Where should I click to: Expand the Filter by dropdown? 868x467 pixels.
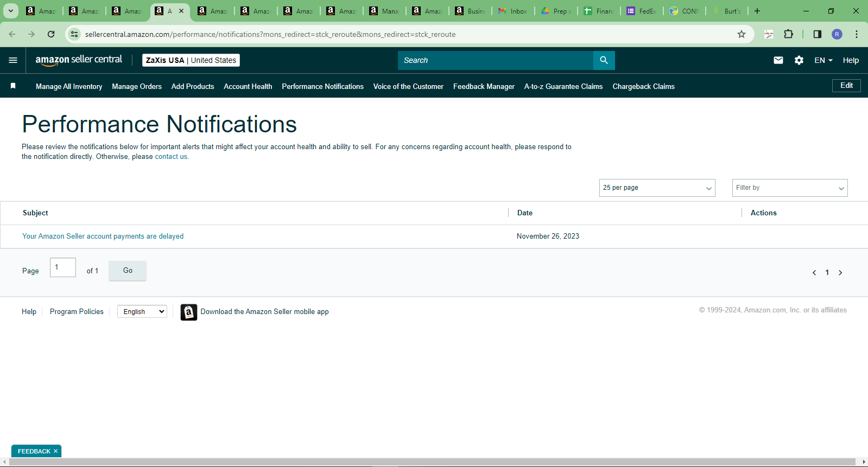pyautogui.click(x=790, y=188)
